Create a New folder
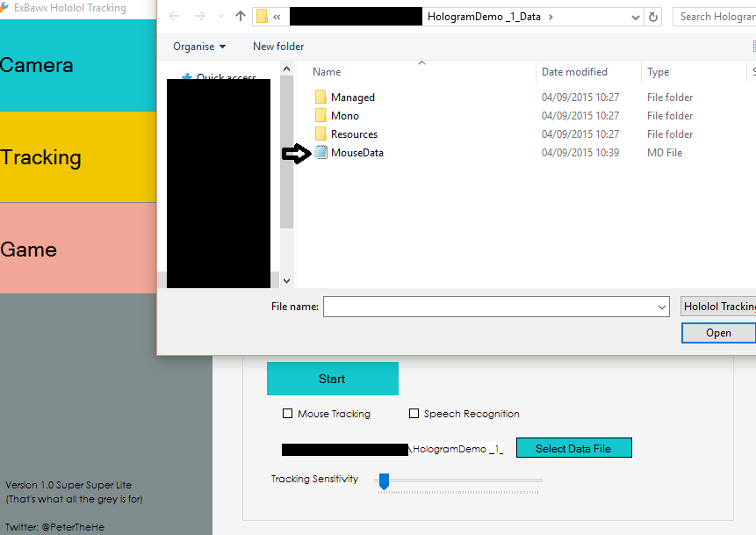756x535 pixels. [278, 47]
